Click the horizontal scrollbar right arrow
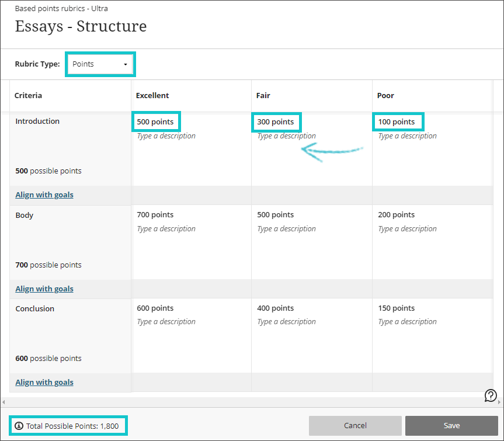 (x=500, y=402)
